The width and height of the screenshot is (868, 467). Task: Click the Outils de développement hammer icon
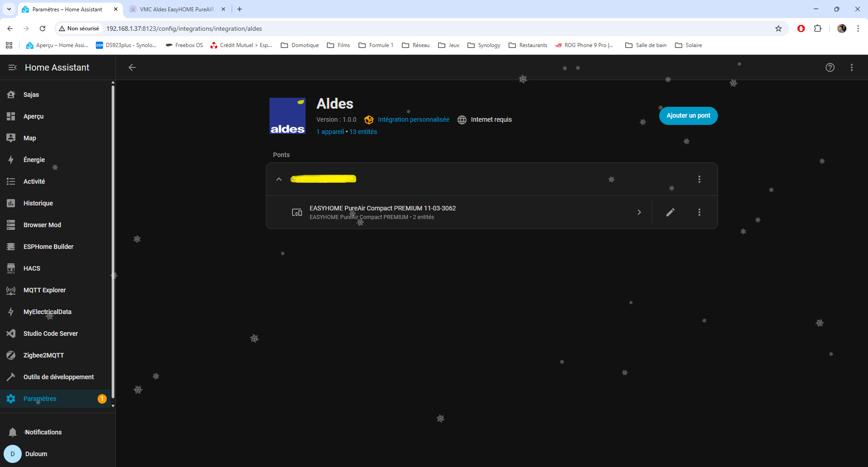[x=11, y=377]
